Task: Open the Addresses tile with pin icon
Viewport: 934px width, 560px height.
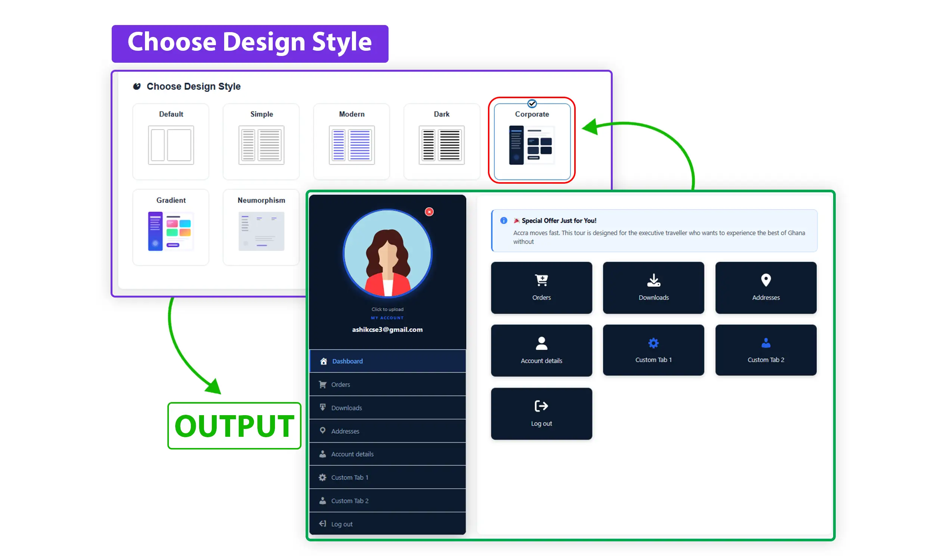Action: [x=765, y=287]
